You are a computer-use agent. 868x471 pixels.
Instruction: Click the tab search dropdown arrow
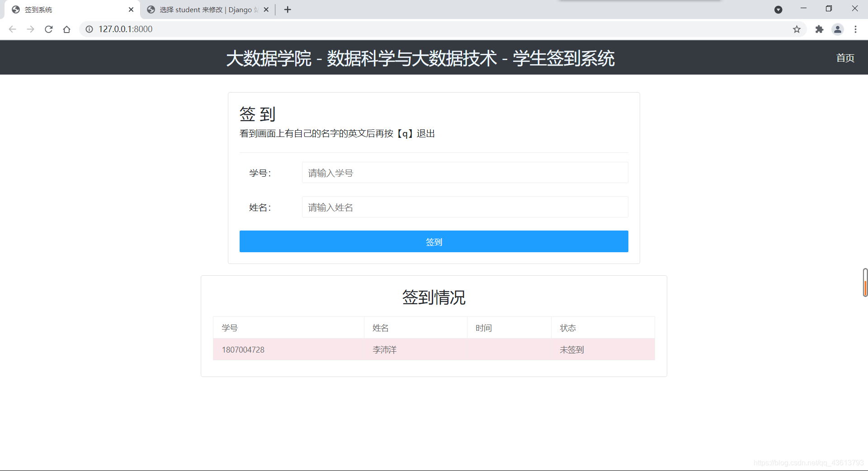[778, 9]
